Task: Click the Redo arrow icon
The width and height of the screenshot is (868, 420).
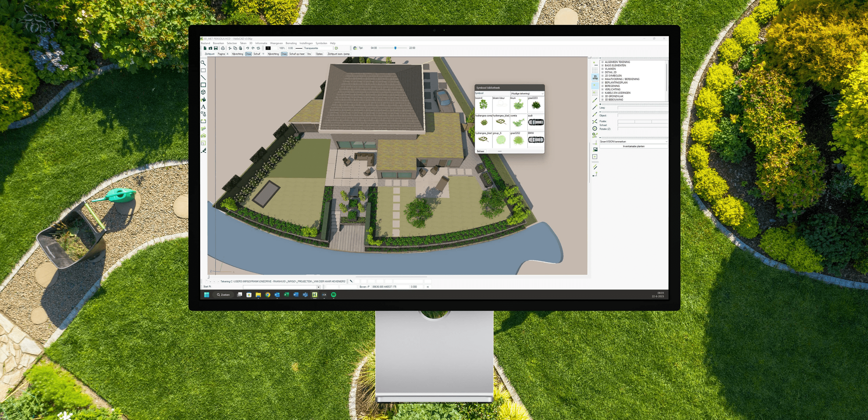Action: click(253, 48)
